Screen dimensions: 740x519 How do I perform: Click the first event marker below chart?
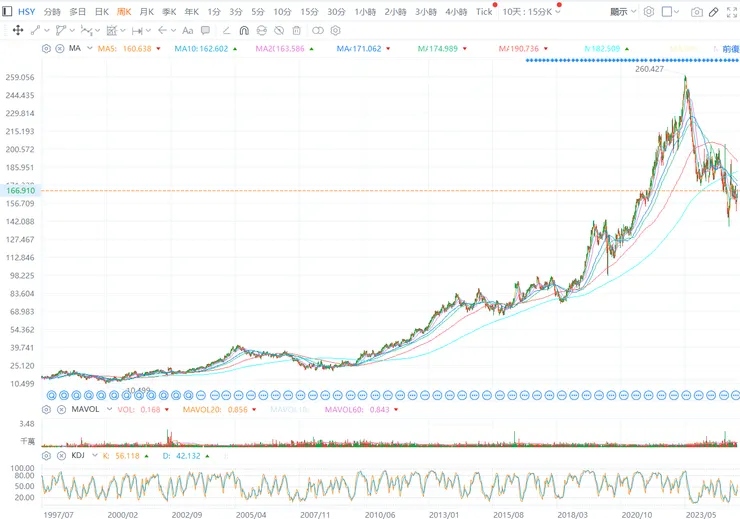[x=52, y=395]
